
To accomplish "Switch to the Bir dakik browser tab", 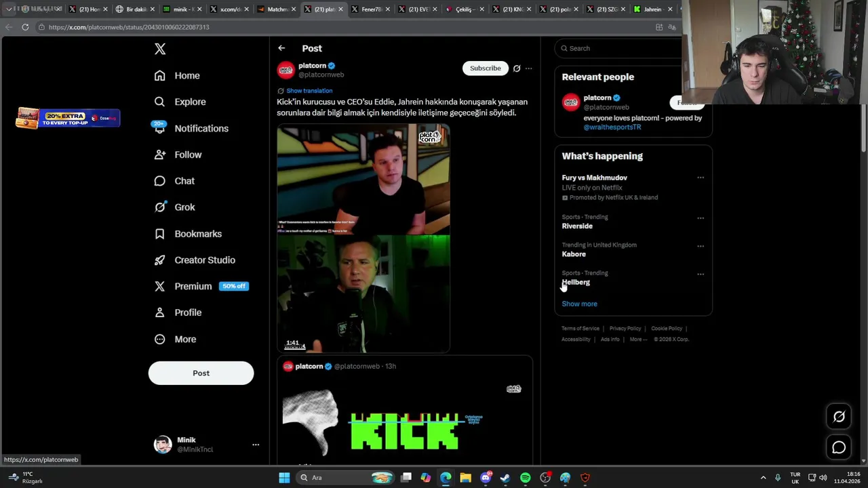I will 134,9.
